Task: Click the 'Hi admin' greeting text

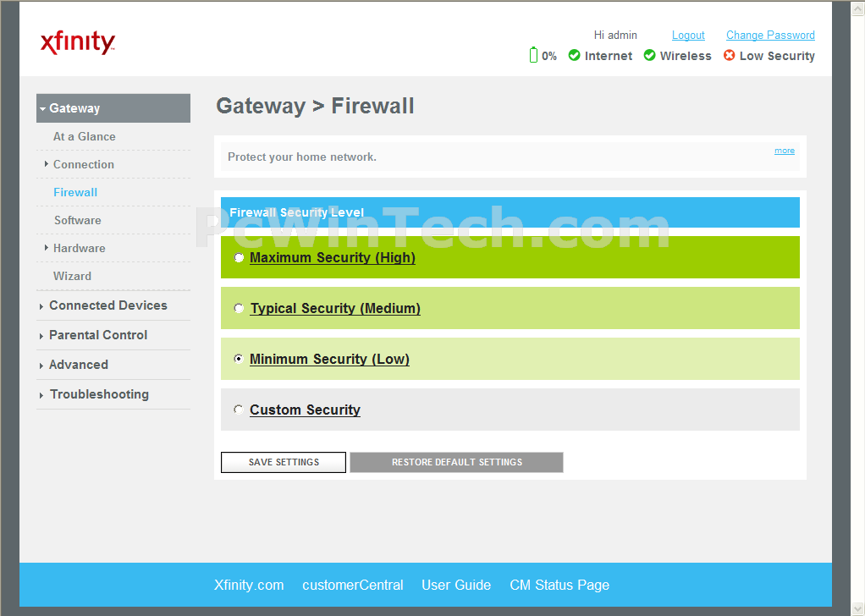Action: [615, 35]
